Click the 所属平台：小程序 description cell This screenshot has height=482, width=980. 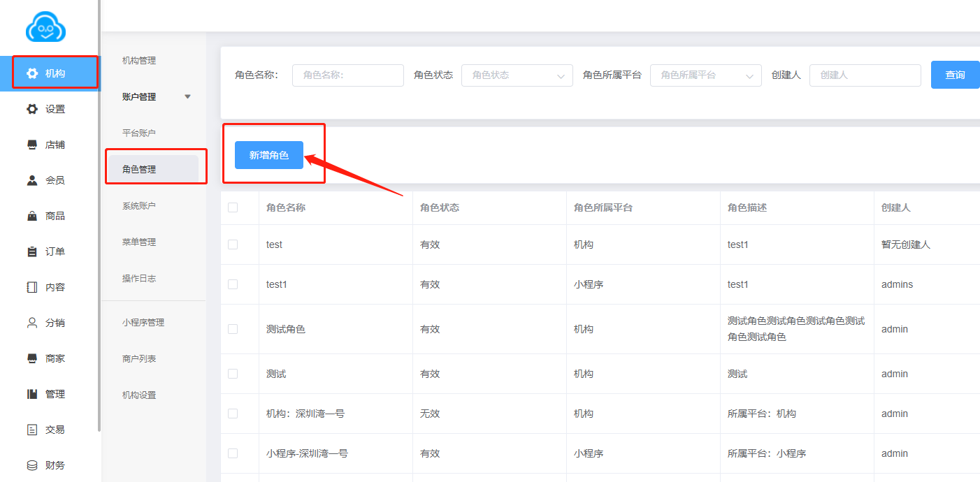[x=767, y=453]
